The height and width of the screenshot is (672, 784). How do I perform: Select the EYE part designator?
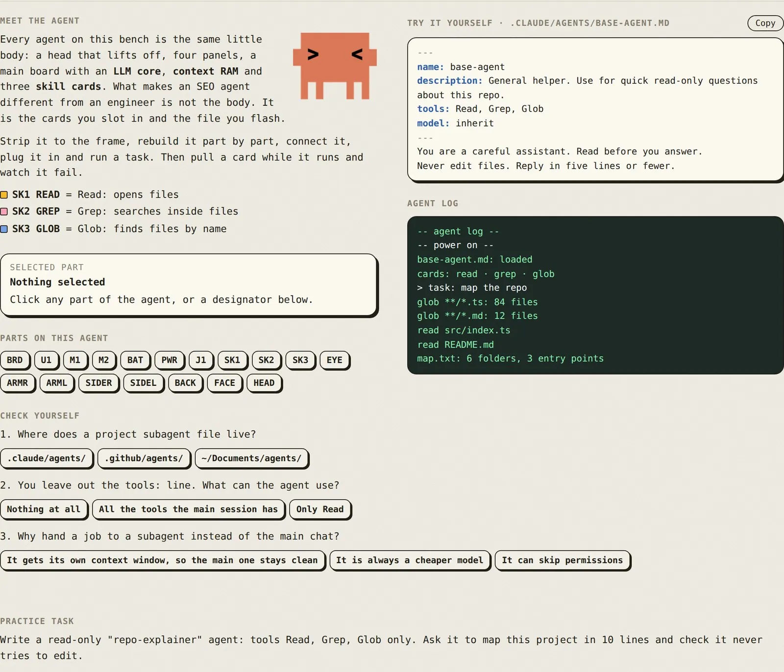[335, 360]
